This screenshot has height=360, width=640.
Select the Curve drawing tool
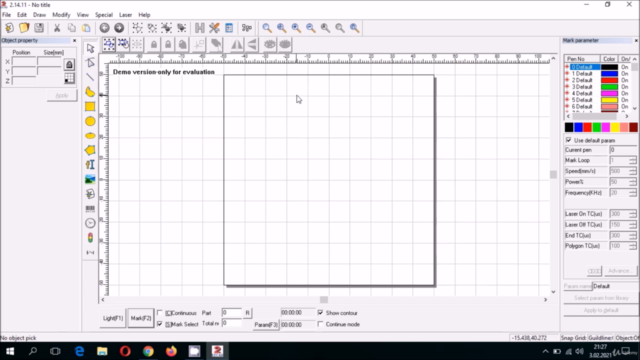(90, 92)
